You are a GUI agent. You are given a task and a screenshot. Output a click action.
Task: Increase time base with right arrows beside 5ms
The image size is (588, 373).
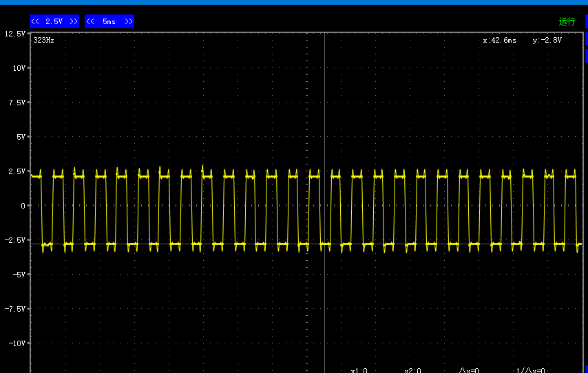[129, 21]
